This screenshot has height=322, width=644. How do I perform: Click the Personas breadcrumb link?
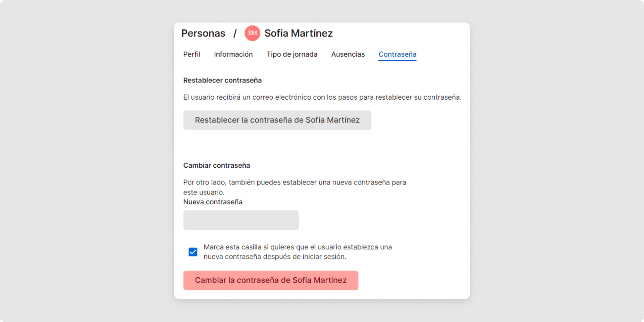coord(203,33)
